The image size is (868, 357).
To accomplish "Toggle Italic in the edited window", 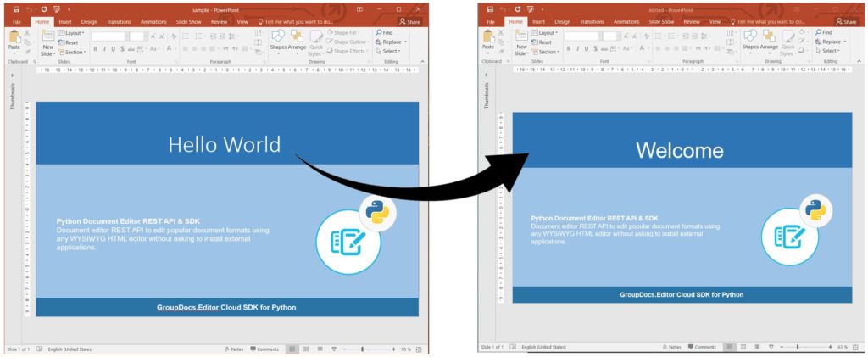I will point(577,49).
